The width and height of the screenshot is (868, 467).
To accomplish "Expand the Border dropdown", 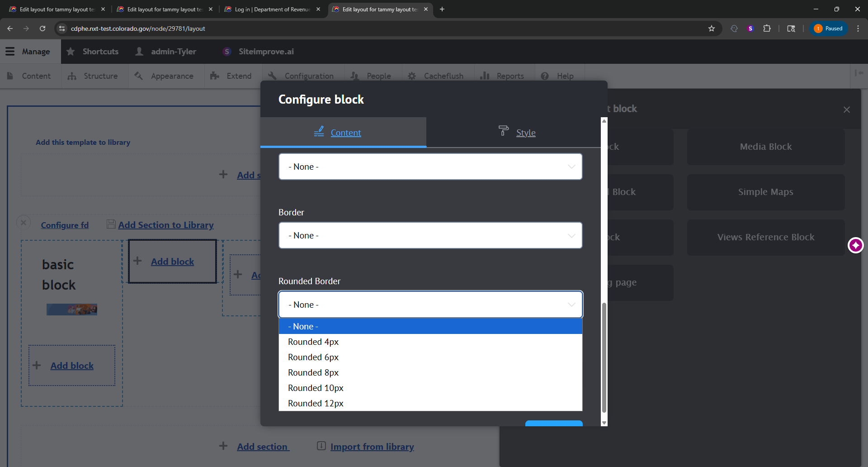I will tap(430, 235).
